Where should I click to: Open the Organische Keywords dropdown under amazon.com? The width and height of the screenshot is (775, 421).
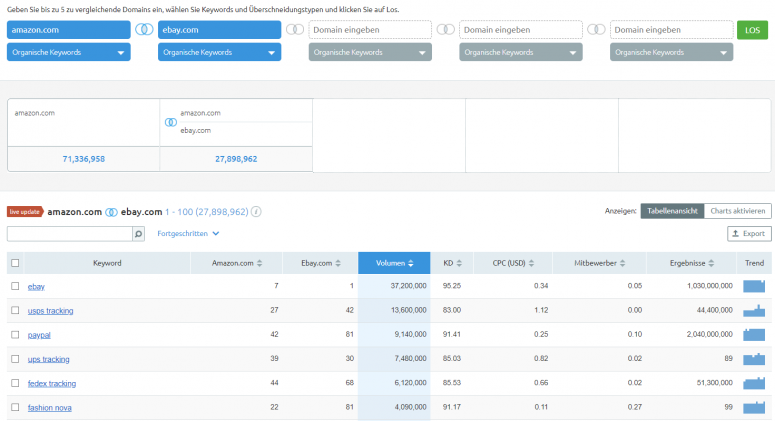69,52
